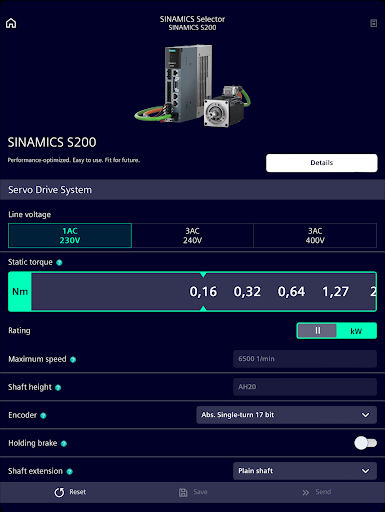Pick 0,64 Nm on the torque slider
Screen dimensions: 385x512
[x=291, y=292]
